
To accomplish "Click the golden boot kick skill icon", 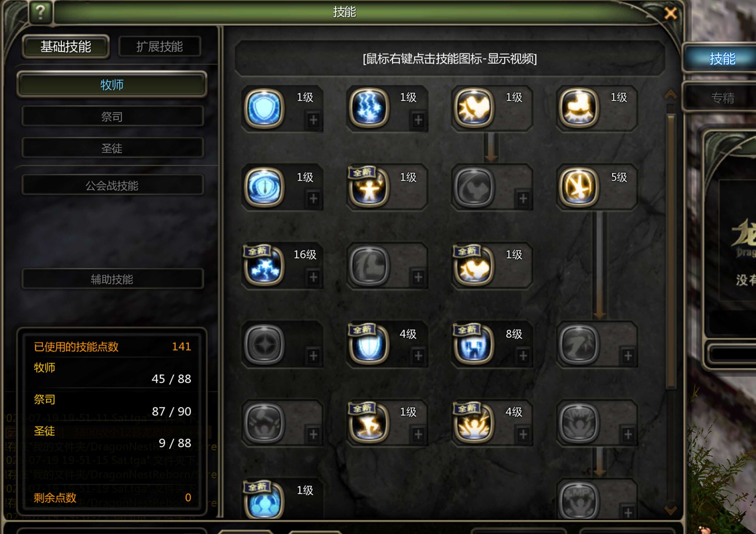I will [x=579, y=108].
